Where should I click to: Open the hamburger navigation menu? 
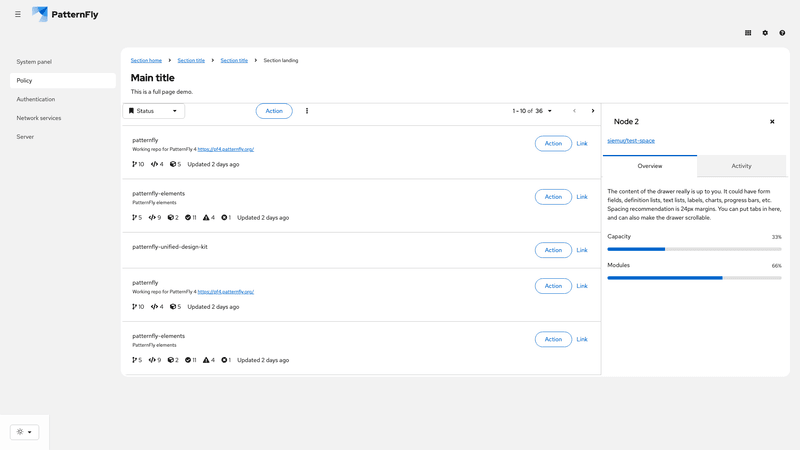18,14
